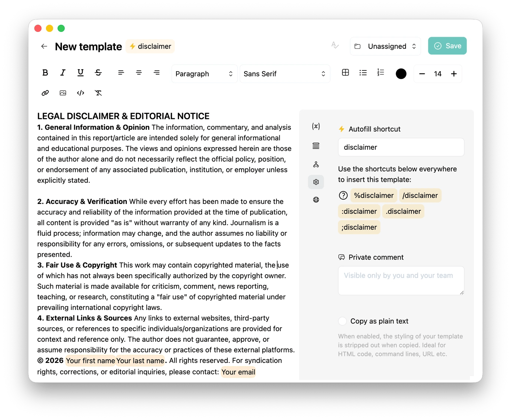Open the Paragraph style dropdown
The image size is (511, 420).
pos(204,74)
